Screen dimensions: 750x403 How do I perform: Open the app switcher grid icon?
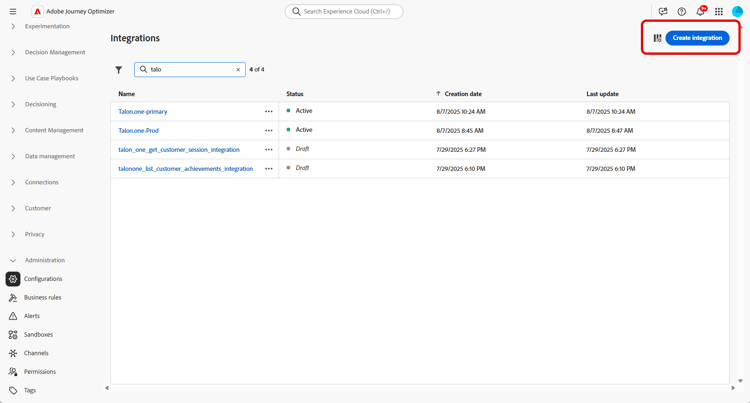(x=719, y=11)
